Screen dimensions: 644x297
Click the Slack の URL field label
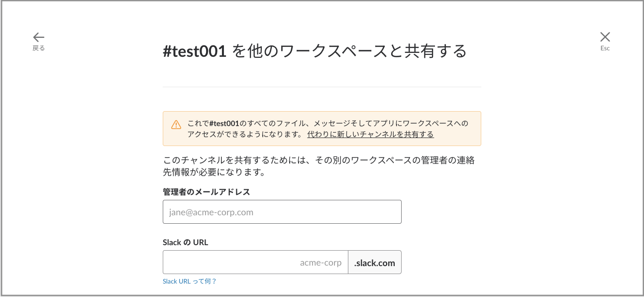click(185, 242)
